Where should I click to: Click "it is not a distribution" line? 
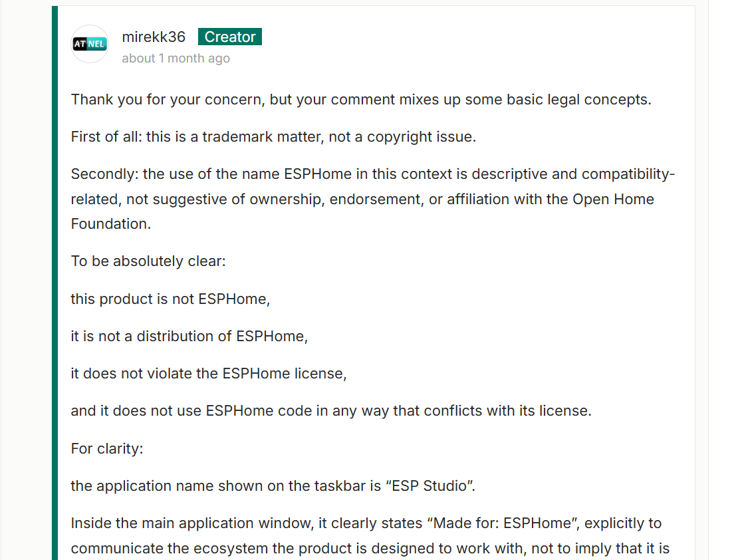click(189, 337)
